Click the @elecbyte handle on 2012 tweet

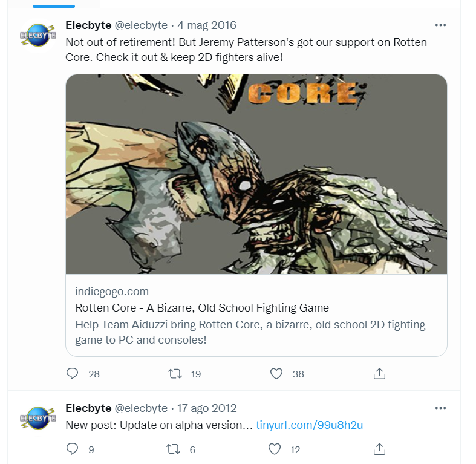coord(141,408)
